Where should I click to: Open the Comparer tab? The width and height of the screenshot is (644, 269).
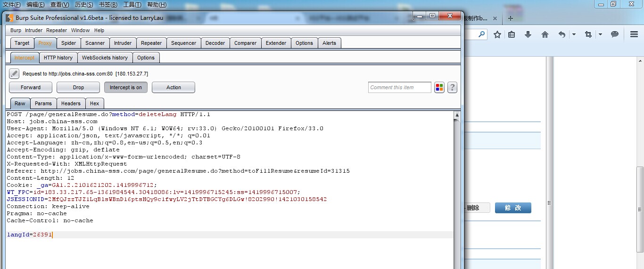(x=246, y=43)
